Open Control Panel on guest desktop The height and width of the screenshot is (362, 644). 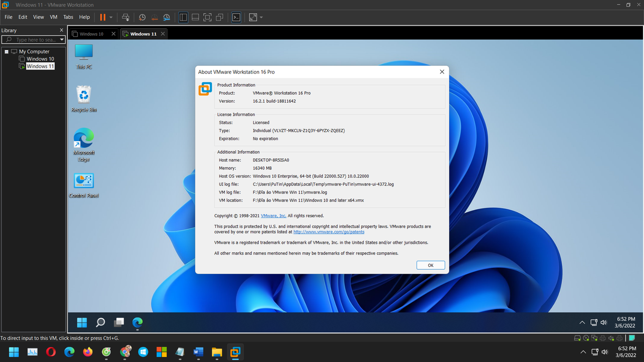[84, 186]
